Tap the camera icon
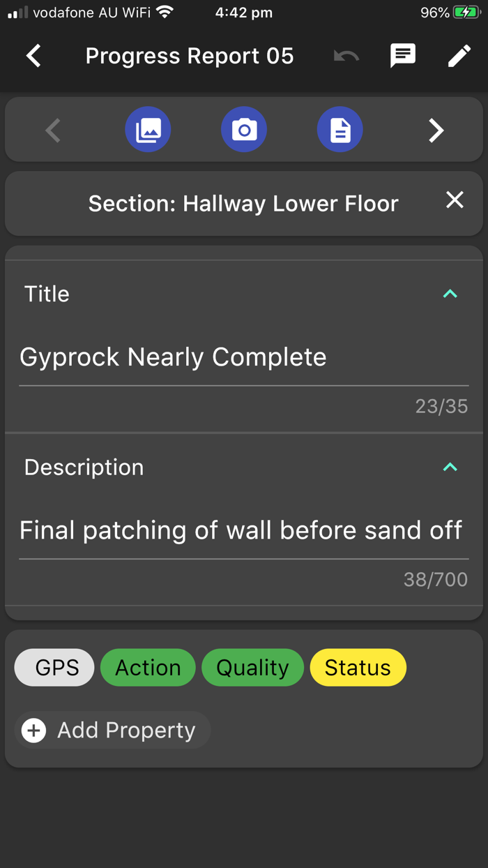 [244, 130]
